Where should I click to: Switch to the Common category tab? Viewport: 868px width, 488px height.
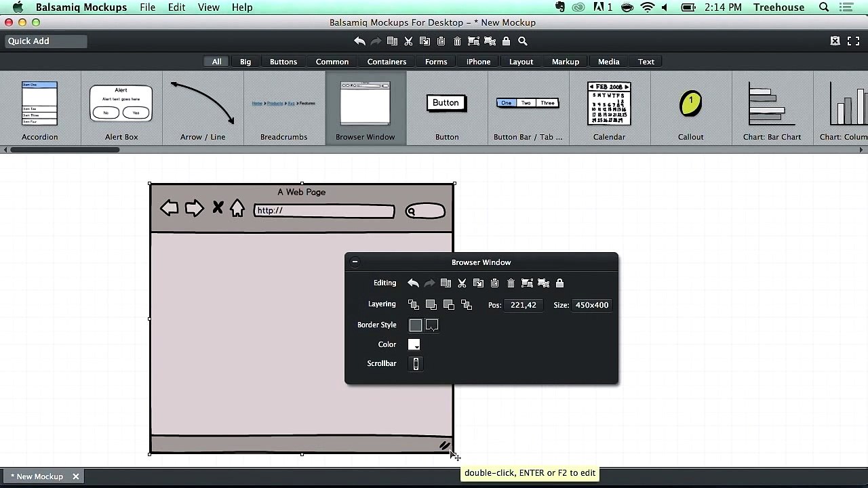point(332,62)
